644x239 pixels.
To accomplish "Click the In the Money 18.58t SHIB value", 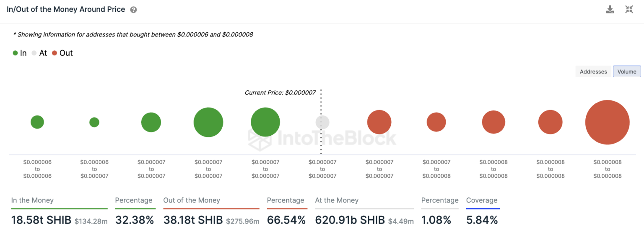I will click(x=41, y=220).
